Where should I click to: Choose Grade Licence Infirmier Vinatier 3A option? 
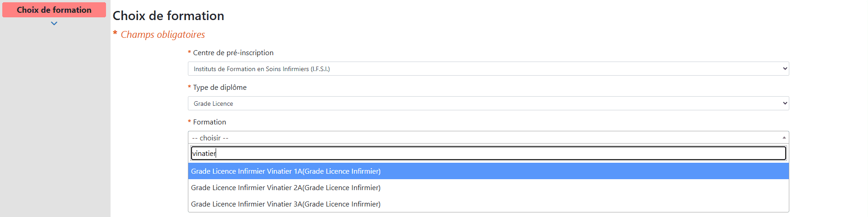click(286, 204)
